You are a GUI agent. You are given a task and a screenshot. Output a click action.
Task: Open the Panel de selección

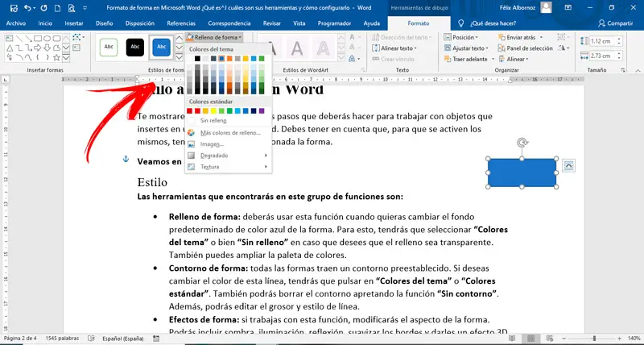525,48
